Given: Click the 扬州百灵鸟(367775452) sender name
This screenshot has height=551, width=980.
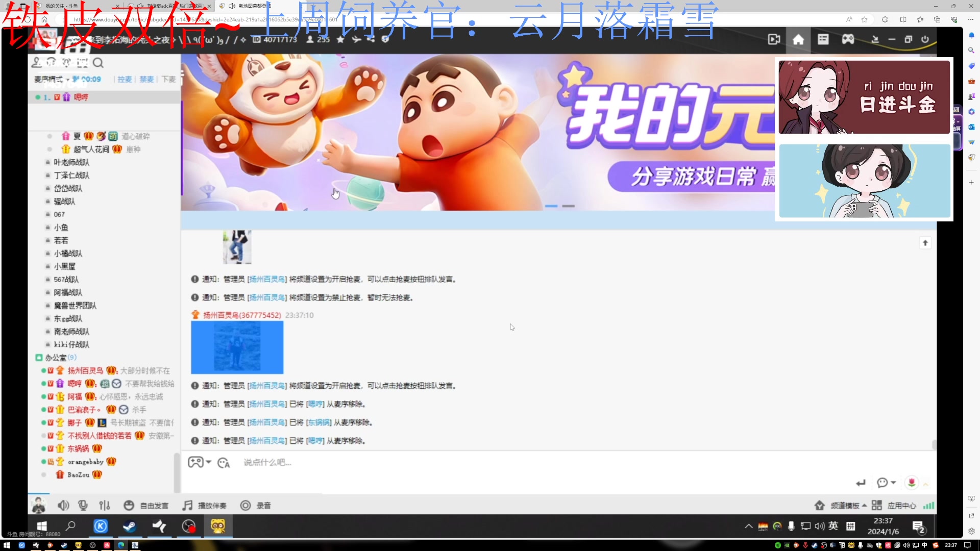Looking at the screenshot, I should tap(242, 315).
